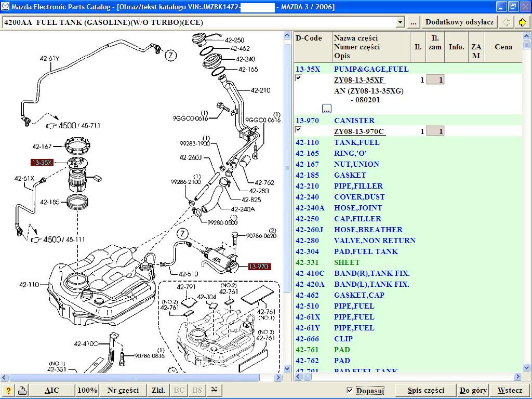Open Spis części parts list

[425, 391]
